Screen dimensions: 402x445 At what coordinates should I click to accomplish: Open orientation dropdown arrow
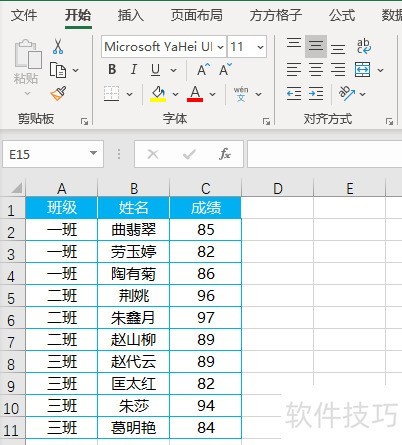(363, 94)
